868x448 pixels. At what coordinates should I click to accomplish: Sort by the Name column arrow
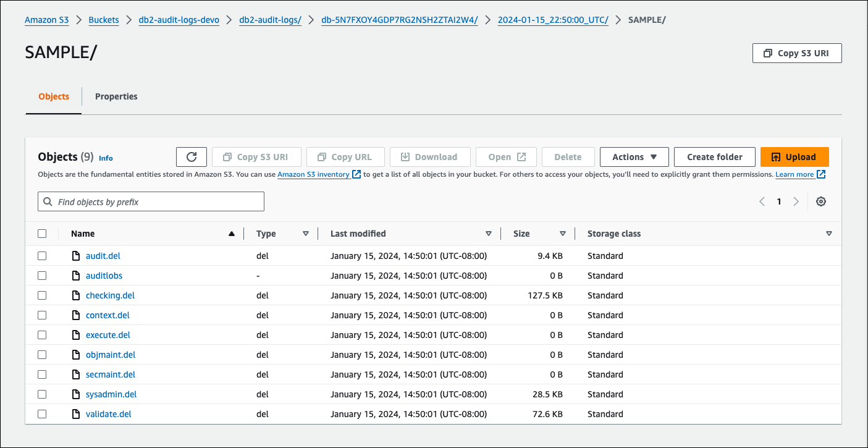[232, 233]
